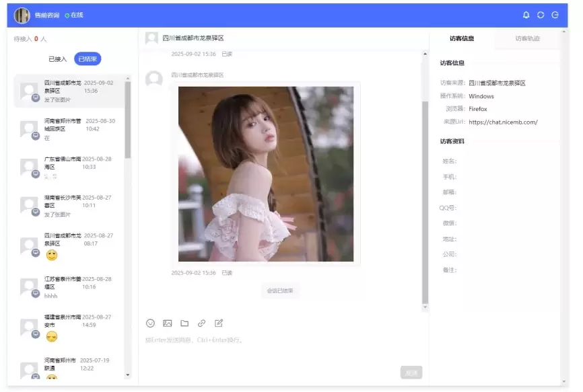
Task: Click the 发送 send button
Action: click(x=411, y=372)
